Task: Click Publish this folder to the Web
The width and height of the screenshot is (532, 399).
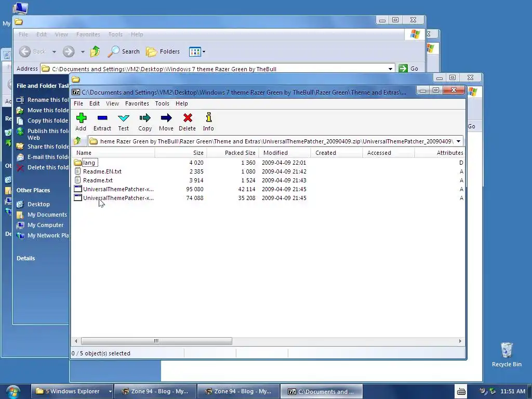Action: click(43, 135)
